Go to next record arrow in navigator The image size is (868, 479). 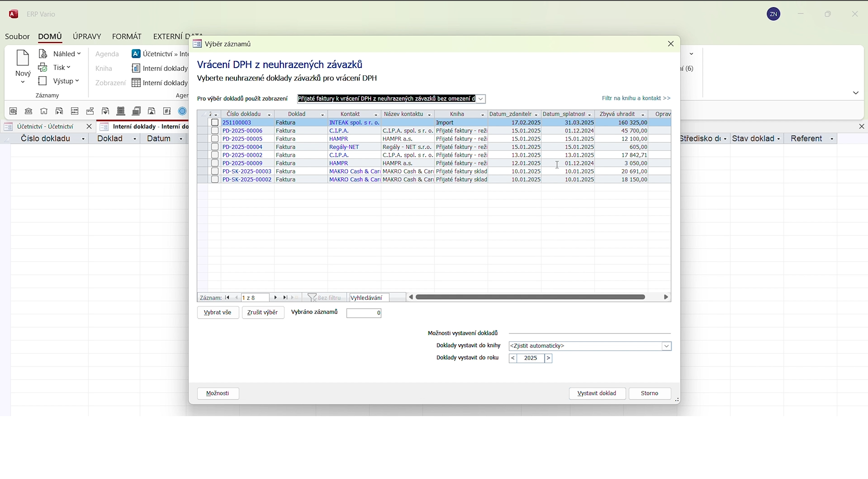[x=275, y=297]
